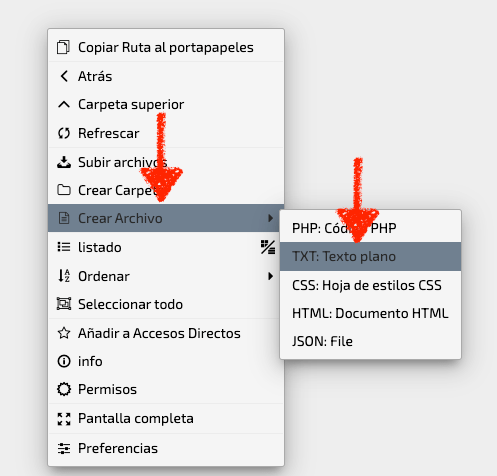Click the folder icon for Crear Carpeta
The width and height of the screenshot is (497, 476).
(64, 190)
